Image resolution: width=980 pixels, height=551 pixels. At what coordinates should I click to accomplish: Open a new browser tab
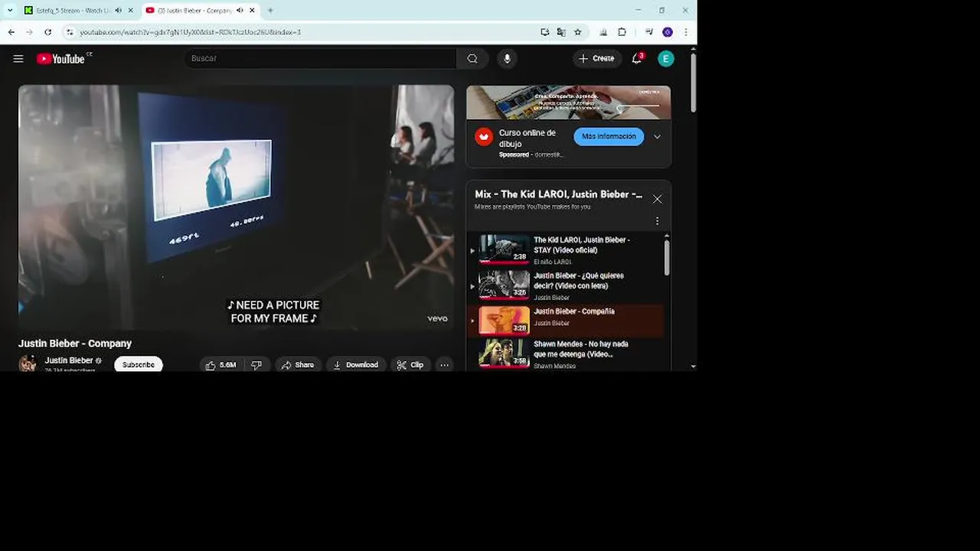270,11
